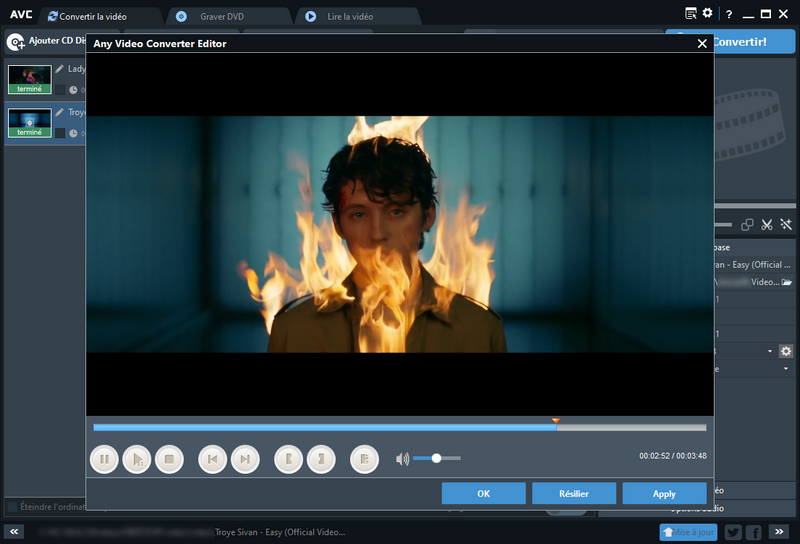This screenshot has height=544, width=800.
Task: Open the Twitter icon
Action: [733, 532]
